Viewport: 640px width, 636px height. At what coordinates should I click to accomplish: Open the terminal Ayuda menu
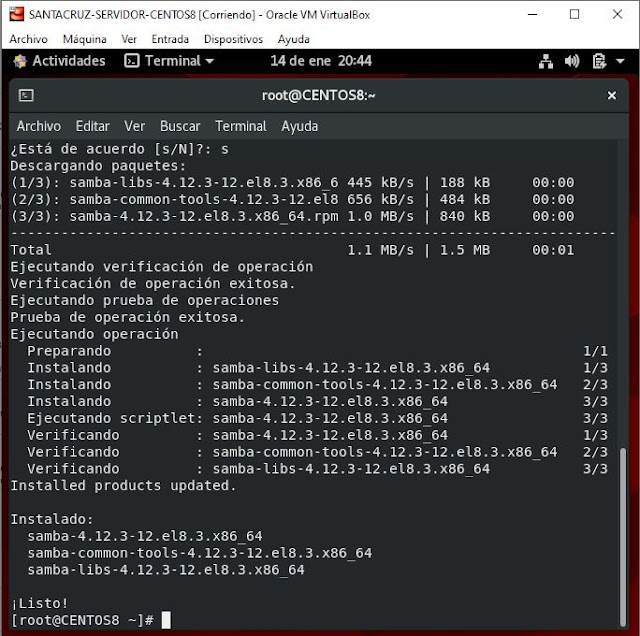pos(300,127)
